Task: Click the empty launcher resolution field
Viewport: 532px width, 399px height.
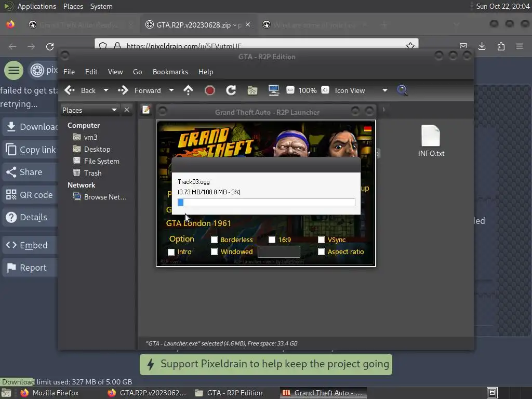Action: coord(279,252)
